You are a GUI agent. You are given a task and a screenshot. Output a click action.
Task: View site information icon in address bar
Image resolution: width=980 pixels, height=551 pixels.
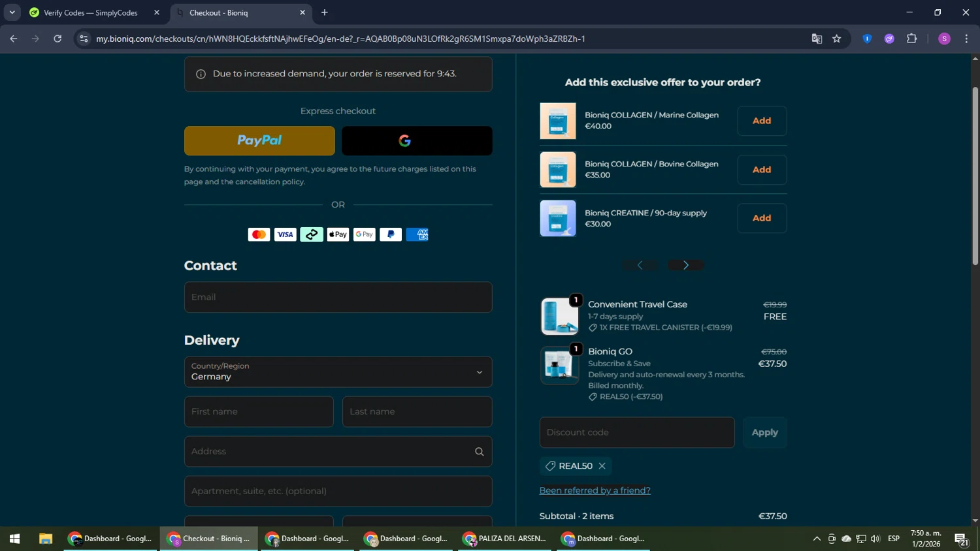click(84, 39)
